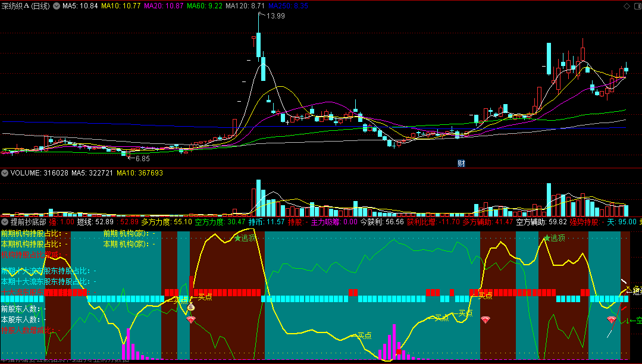The image size is (642, 364).
Task: Click the 前期 机构(家) label
Action: coord(126,233)
